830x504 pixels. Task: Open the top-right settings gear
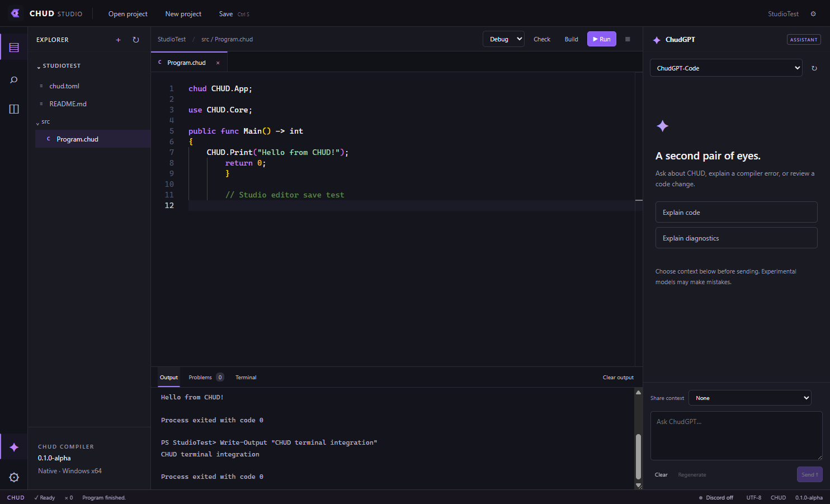click(x=813, y=14)
